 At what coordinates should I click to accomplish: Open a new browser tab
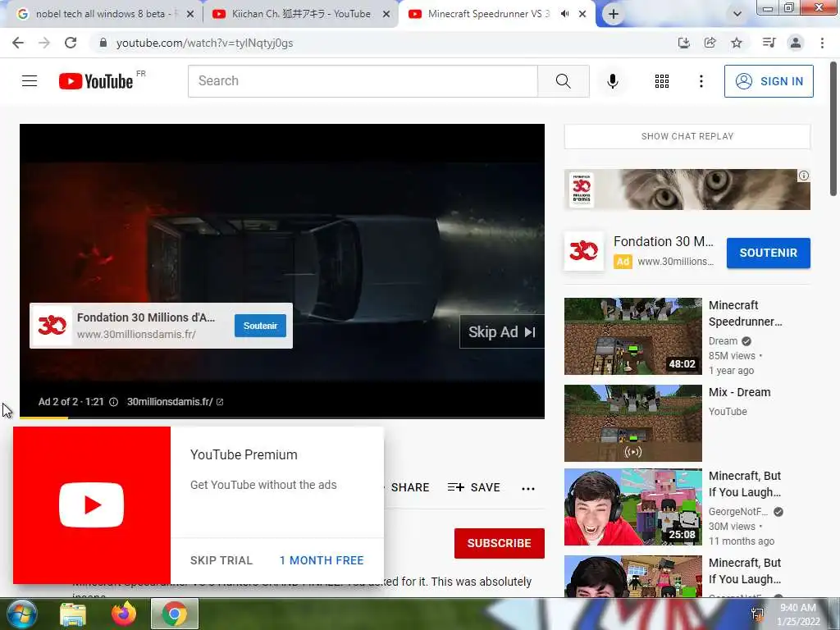tap(614, 15)
